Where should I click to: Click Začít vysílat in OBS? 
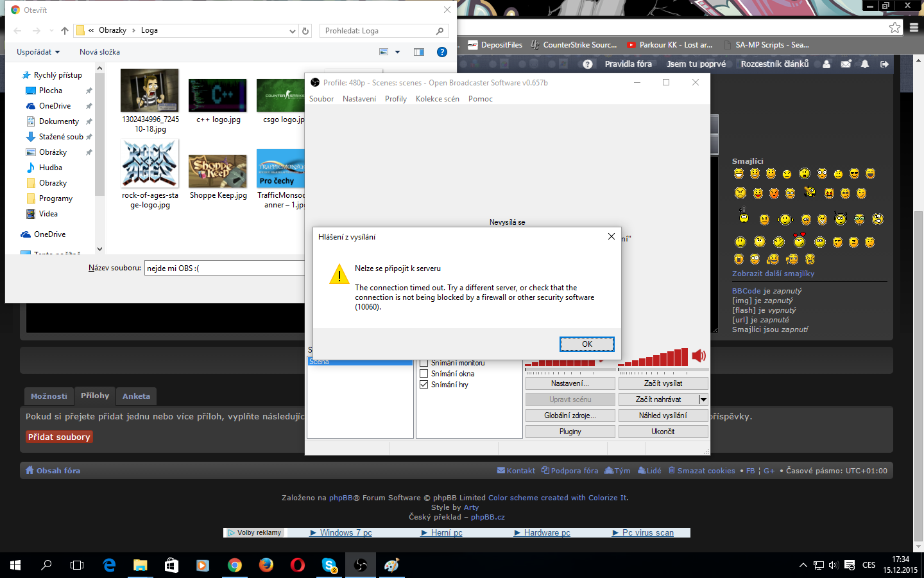coord(663,383)
